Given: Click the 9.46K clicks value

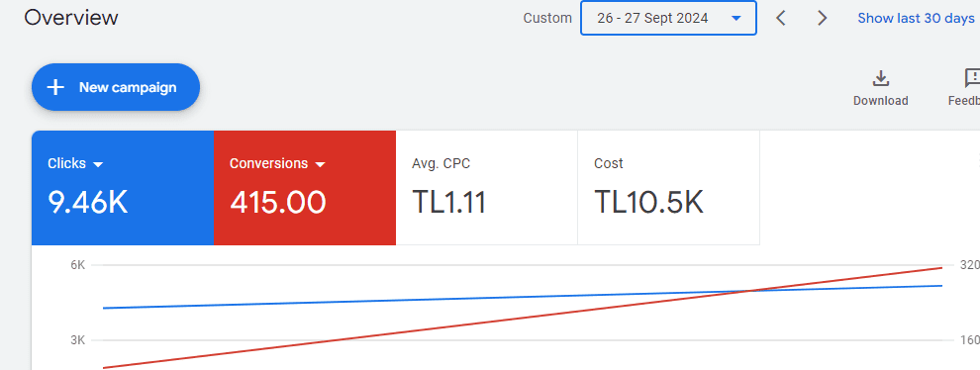Looking at the screenshot, I should tap(88, 203).
